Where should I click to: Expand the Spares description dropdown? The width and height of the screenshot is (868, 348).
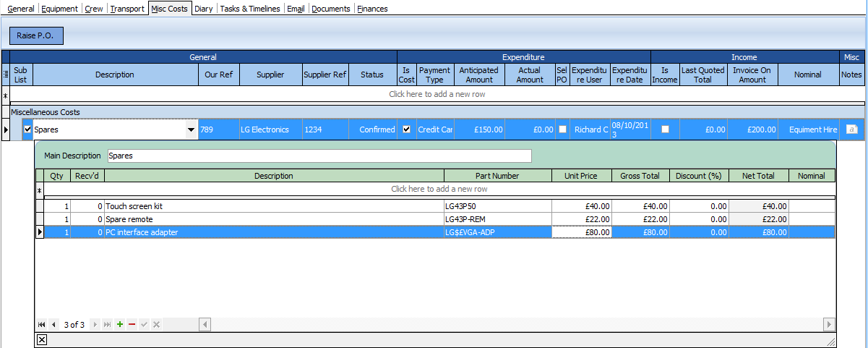coord(191,130)
